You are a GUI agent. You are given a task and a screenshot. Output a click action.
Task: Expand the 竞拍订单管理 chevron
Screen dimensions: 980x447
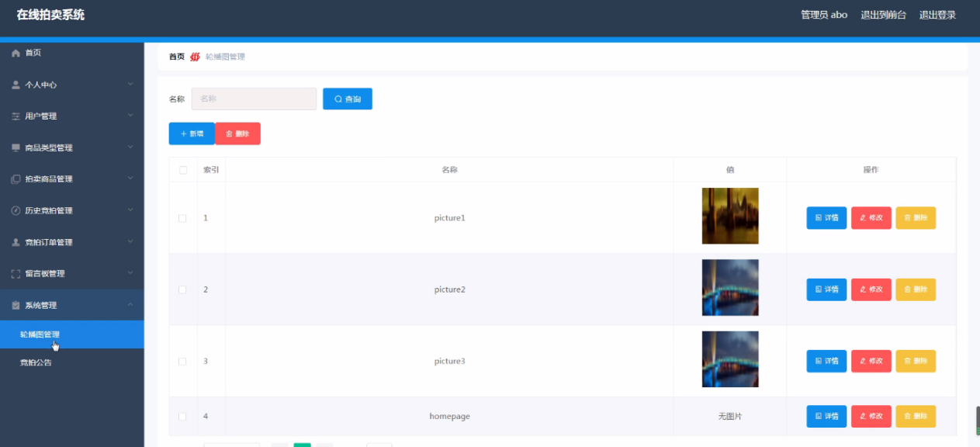click(x=130, y=241)
